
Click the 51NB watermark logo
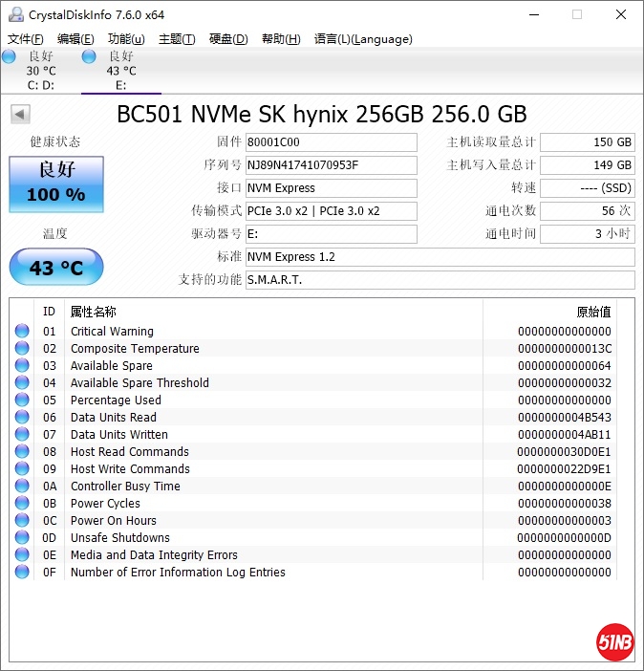(x=613, y=640)
